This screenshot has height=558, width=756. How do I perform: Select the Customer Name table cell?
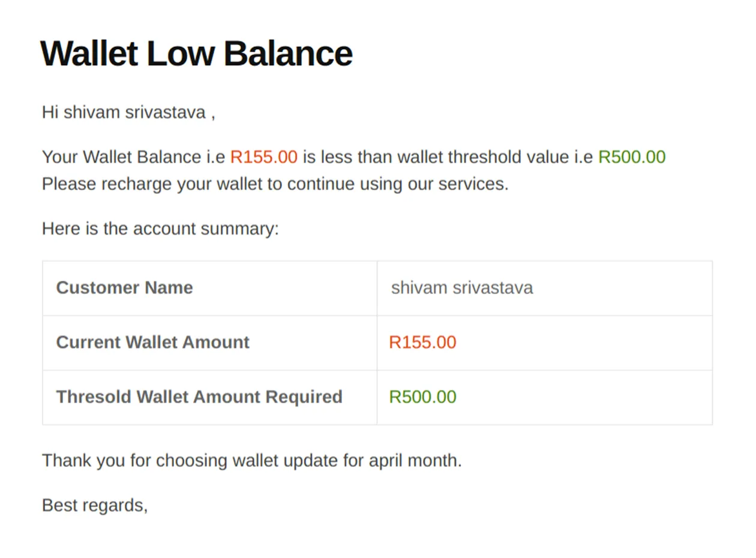click(x=209, y=288)
